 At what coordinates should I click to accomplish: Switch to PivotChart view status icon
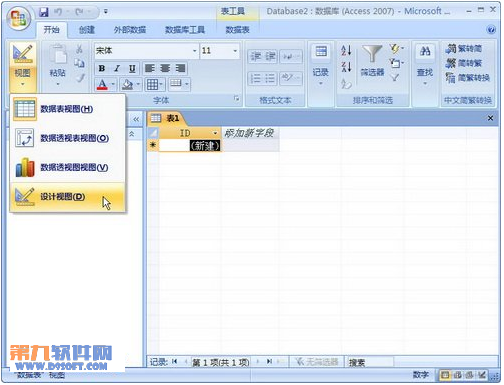coord(469,375)
